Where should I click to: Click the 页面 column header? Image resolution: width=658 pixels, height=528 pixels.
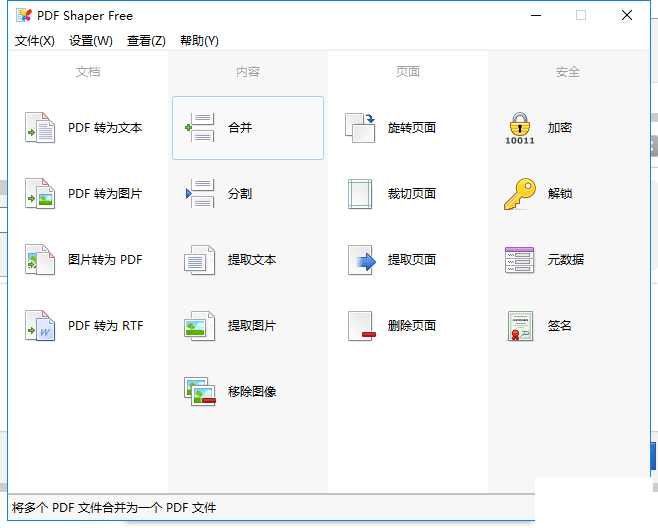coord(408,72)
